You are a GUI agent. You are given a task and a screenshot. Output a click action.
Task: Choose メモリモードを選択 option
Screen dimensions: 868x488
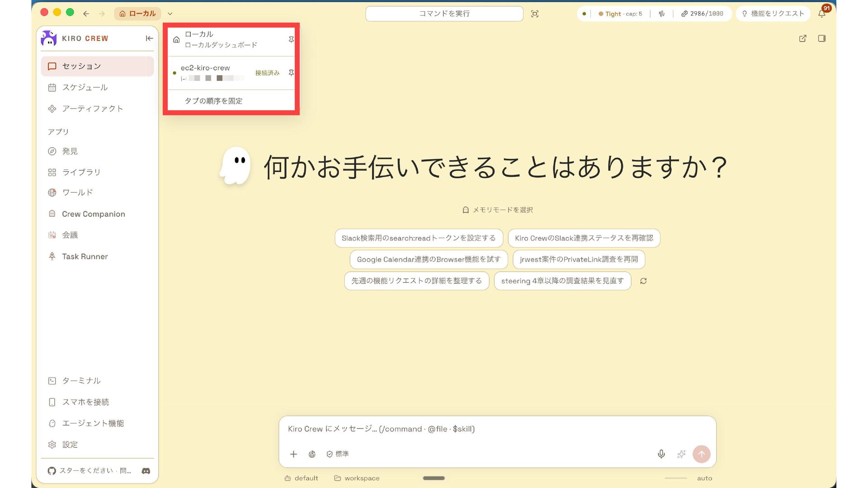(498, 210)
